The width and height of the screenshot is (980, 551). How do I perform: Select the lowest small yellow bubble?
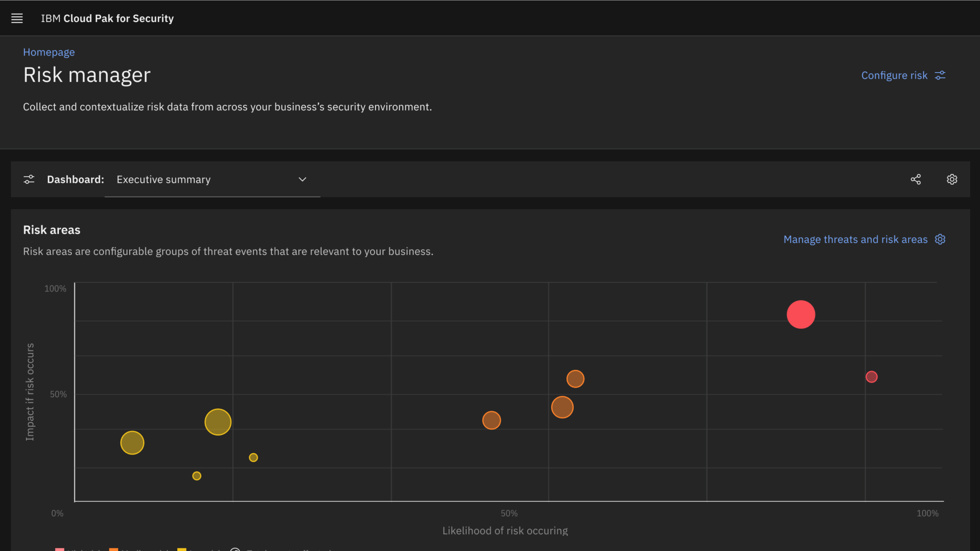point(197,476)
